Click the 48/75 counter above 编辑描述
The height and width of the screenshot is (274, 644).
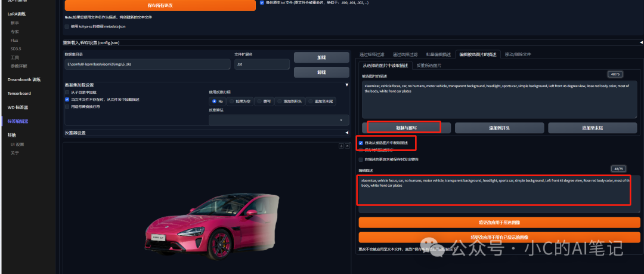pyautogui.click(x=618, y=169)
